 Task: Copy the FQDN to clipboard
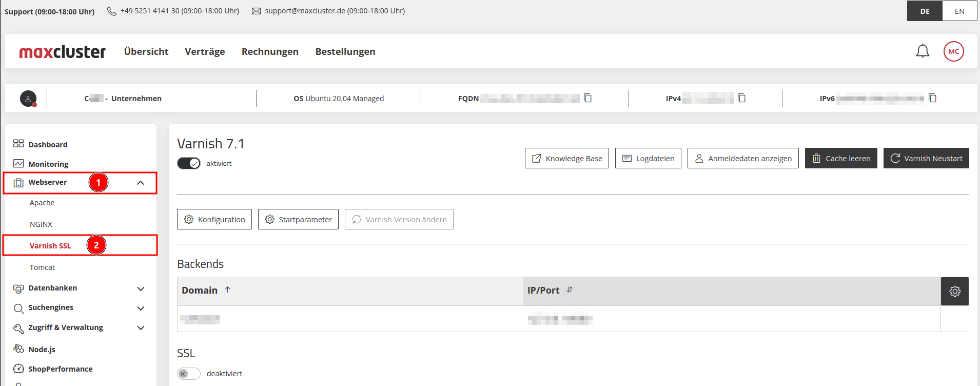[x=588, y=98]
